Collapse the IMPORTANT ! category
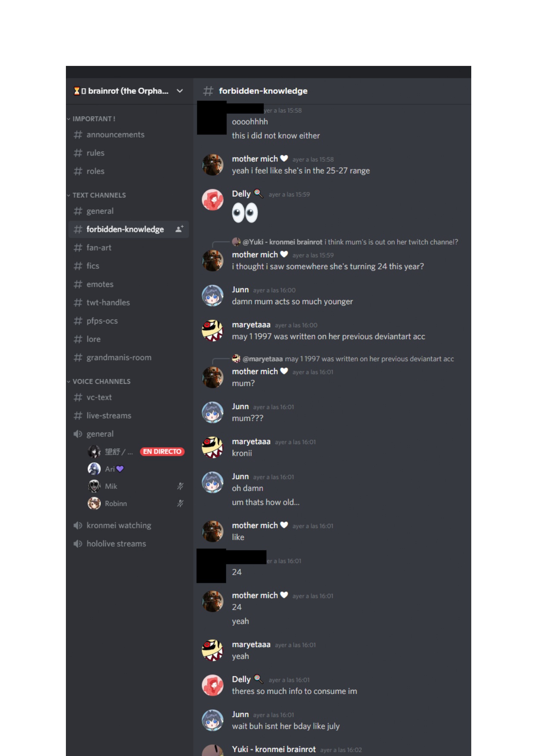 pyautogui.click(x=91, y=119)
